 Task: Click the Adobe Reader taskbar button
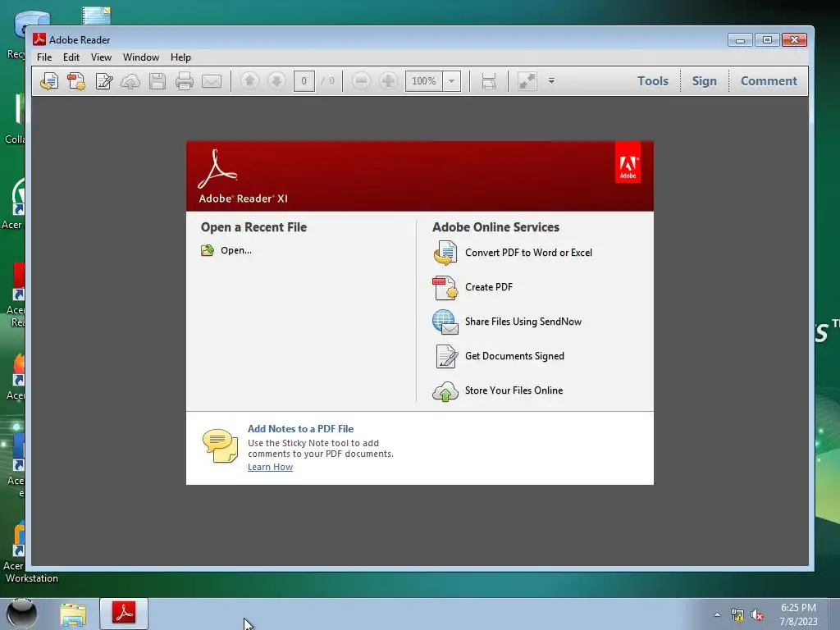point(124,614)
